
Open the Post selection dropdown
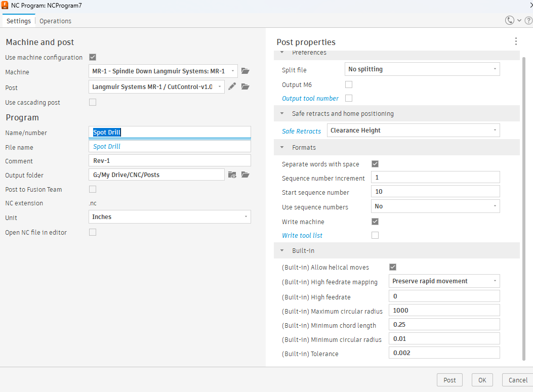click(x=156, y=86)
